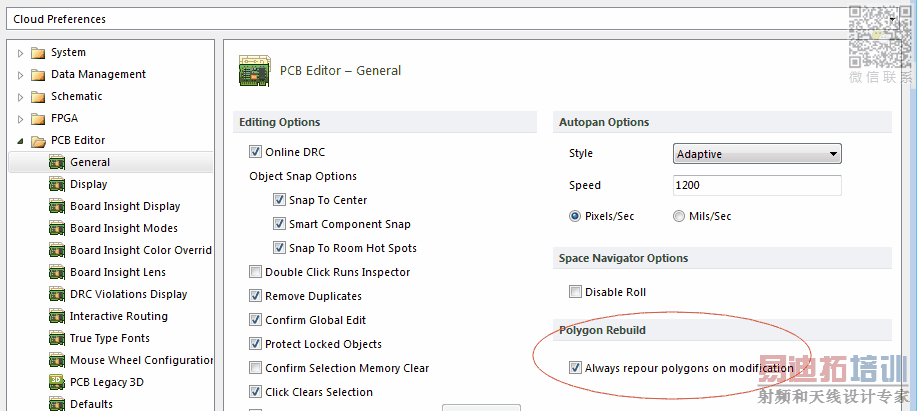Open the Mouse Wheel Configuration page
This screenshot has width=917, height=411.
click(141, 360)
